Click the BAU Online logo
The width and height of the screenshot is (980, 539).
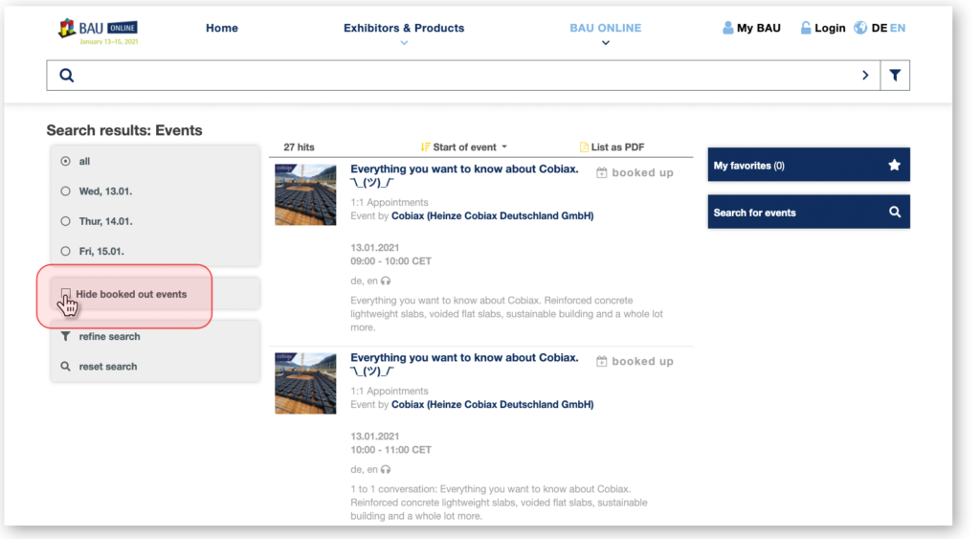pyautogui.click(x=98, y=31)
